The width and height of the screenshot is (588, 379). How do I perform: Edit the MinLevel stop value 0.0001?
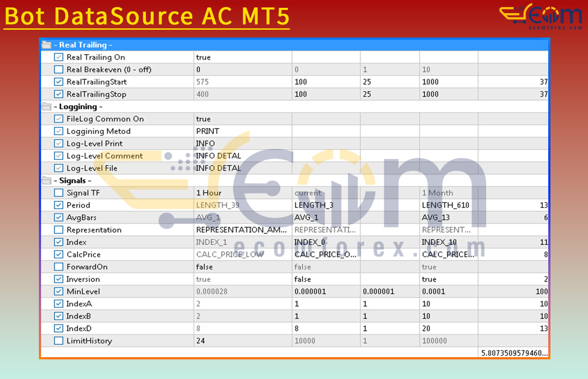[x=449, y=291]
